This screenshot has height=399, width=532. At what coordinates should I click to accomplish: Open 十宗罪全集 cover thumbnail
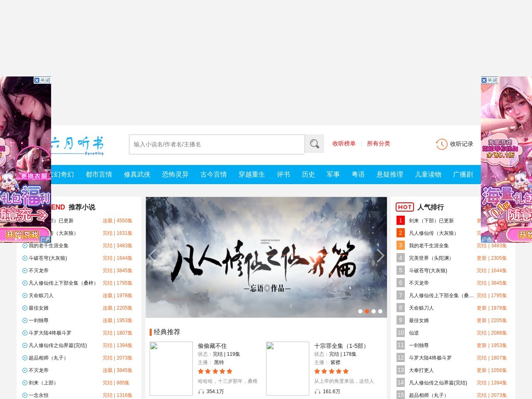288,369
